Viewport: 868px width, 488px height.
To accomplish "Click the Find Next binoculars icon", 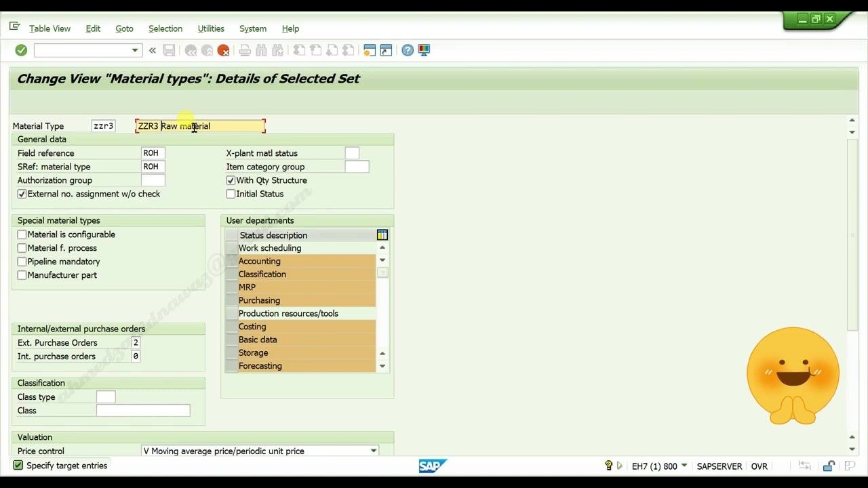I will coord(277,50).
